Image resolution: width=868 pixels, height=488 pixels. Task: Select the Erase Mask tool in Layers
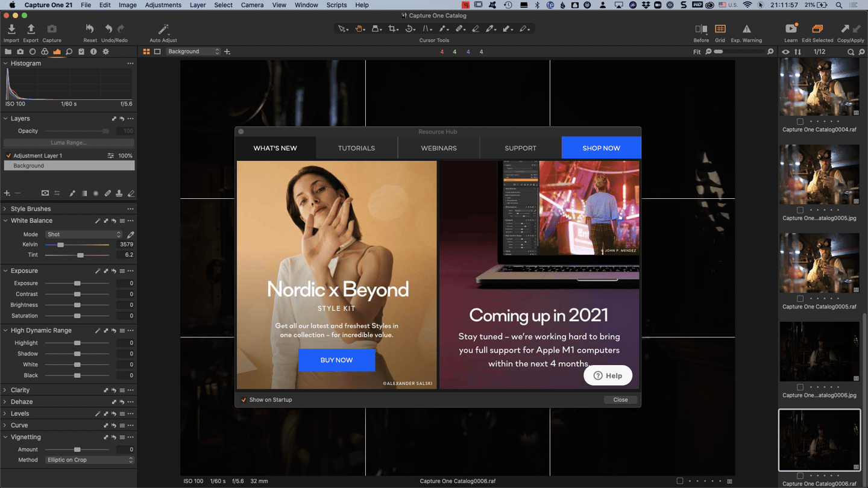tap(131, 193)
